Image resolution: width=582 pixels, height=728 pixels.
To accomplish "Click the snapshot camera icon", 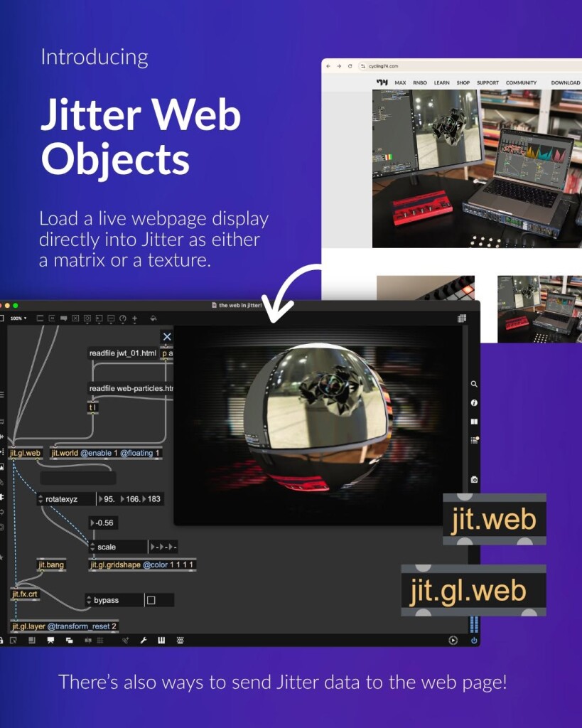I will tap(474, 480).
